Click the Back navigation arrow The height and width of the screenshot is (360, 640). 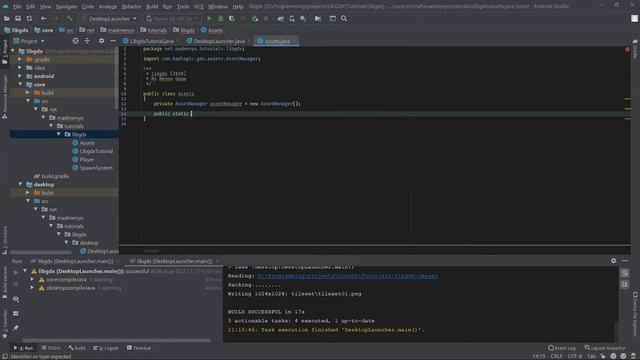point(44,18)
